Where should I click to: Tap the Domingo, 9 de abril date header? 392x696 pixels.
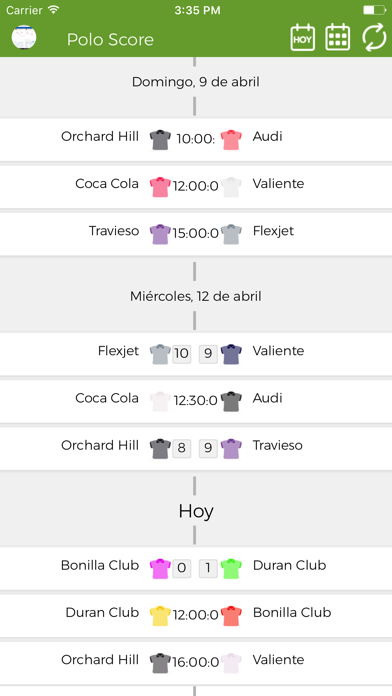click(x=196, y=82)
